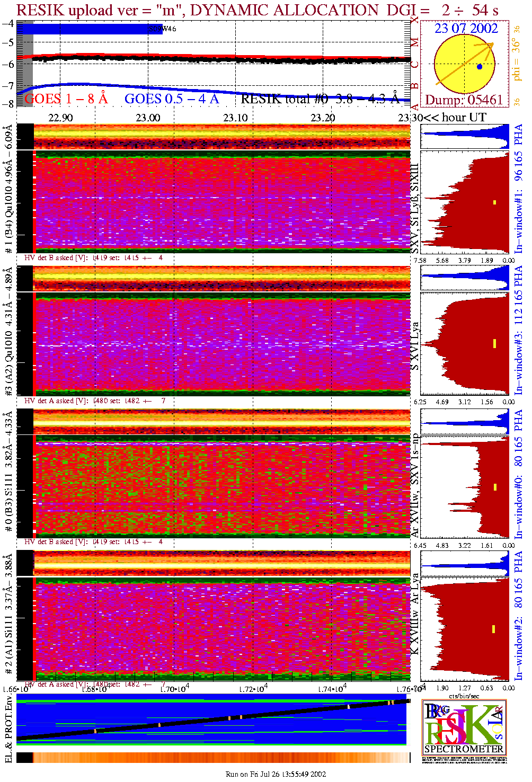Click the blue PHA histogram above In-window#1
532x782 pixels.
click(x=465, y=136)
